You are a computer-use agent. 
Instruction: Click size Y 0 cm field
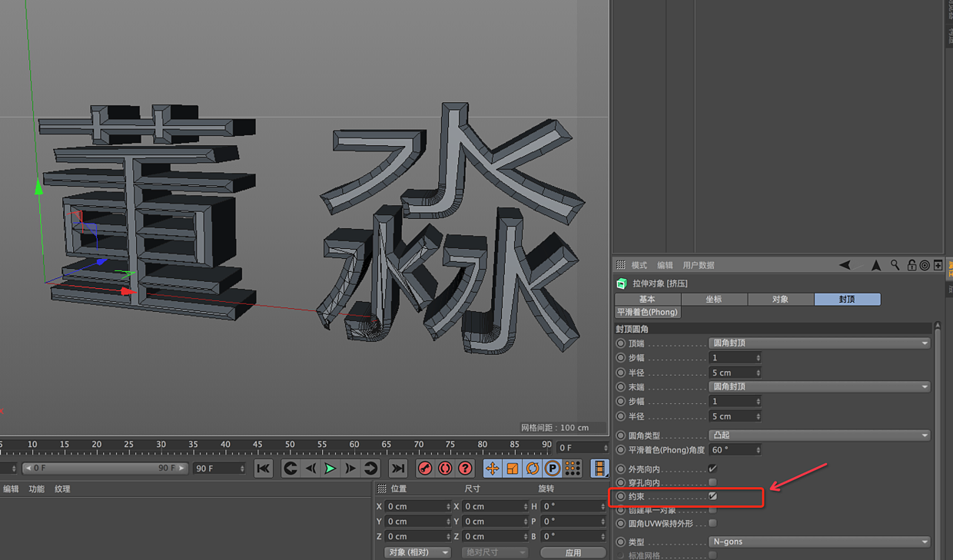click(495, 522)
